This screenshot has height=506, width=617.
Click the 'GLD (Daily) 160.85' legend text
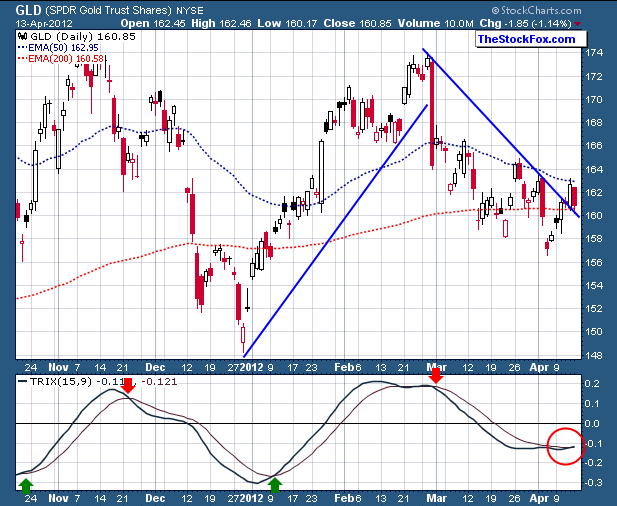(x=83, y=37)
